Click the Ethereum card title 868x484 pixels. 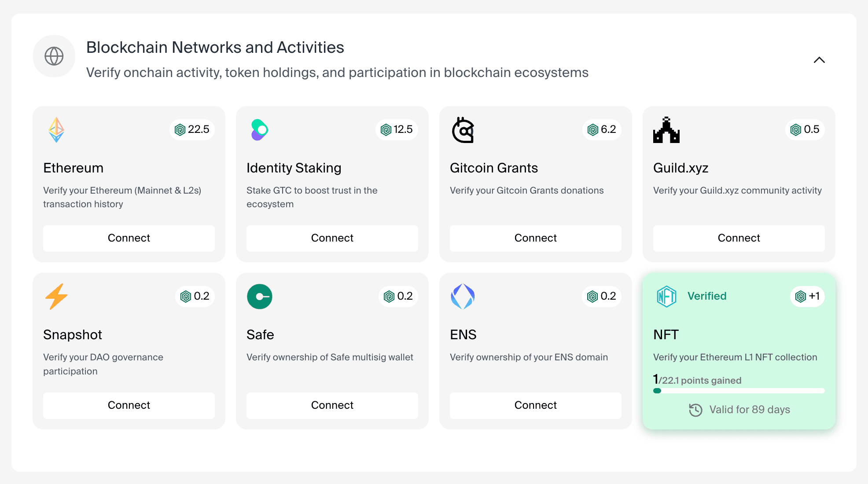point(73,168)
